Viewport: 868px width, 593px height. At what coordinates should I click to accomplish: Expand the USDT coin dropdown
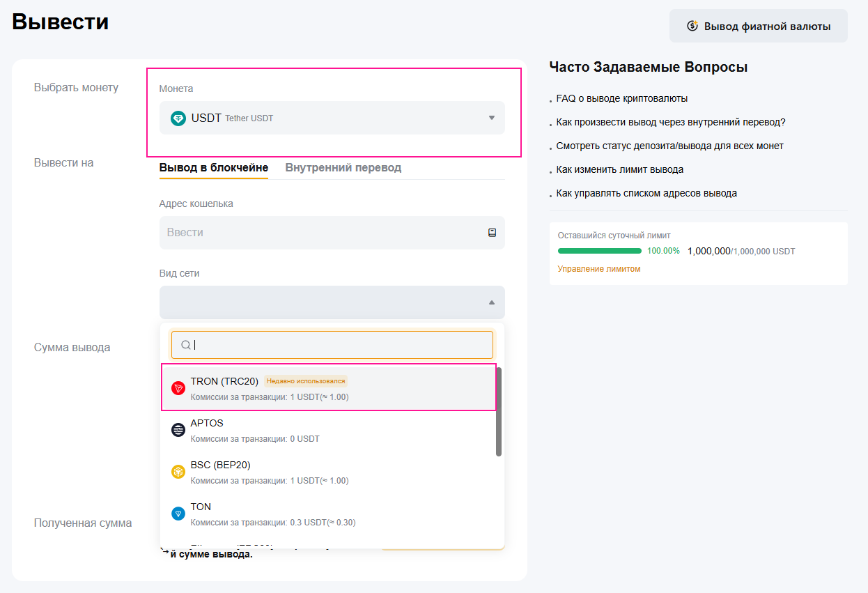pos(491,118)
